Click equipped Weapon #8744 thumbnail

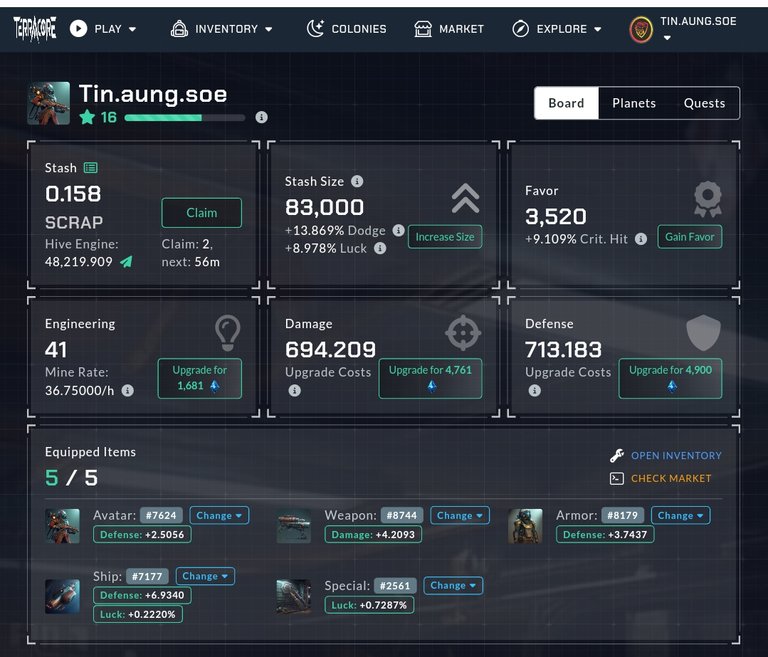point(293,526)
